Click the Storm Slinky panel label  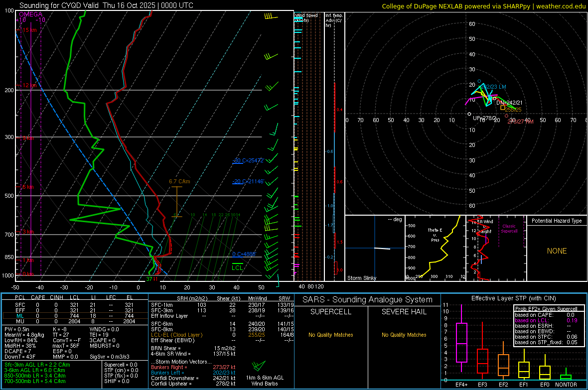coord(361,278)
